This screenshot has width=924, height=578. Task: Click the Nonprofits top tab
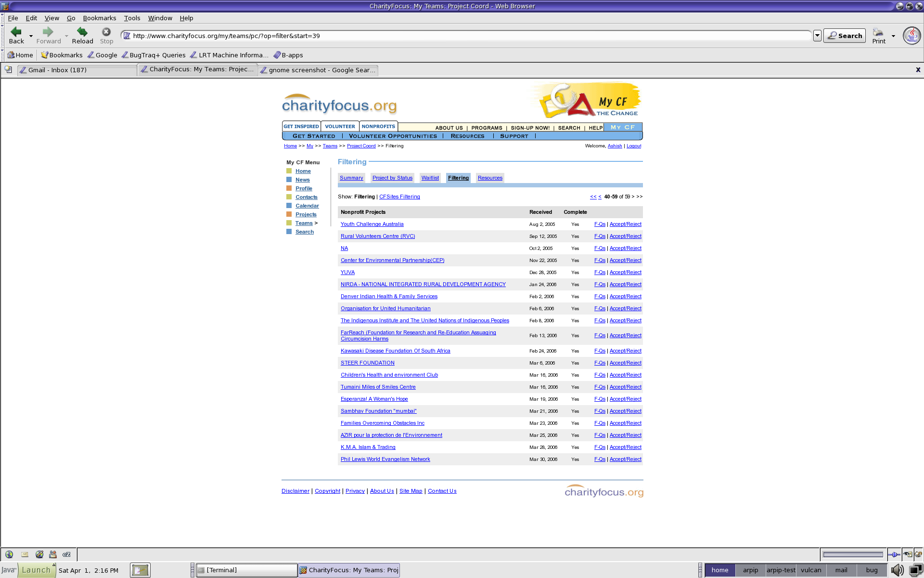pos(378,126)
